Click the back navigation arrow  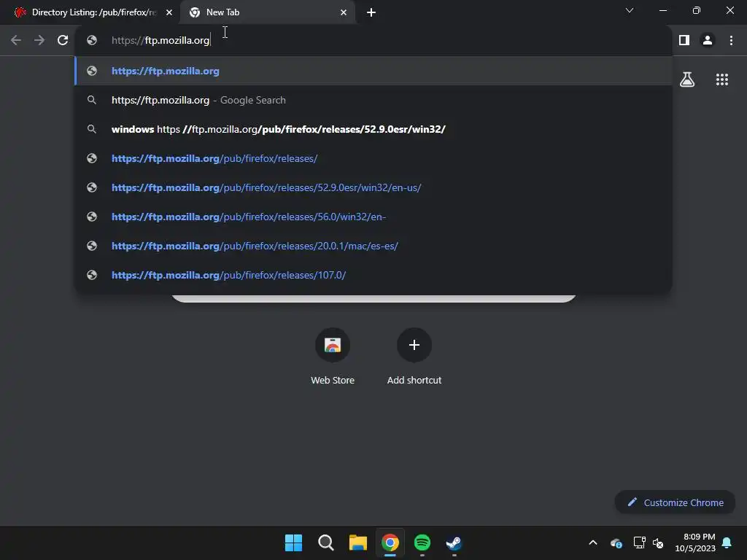tap(16, 40)
